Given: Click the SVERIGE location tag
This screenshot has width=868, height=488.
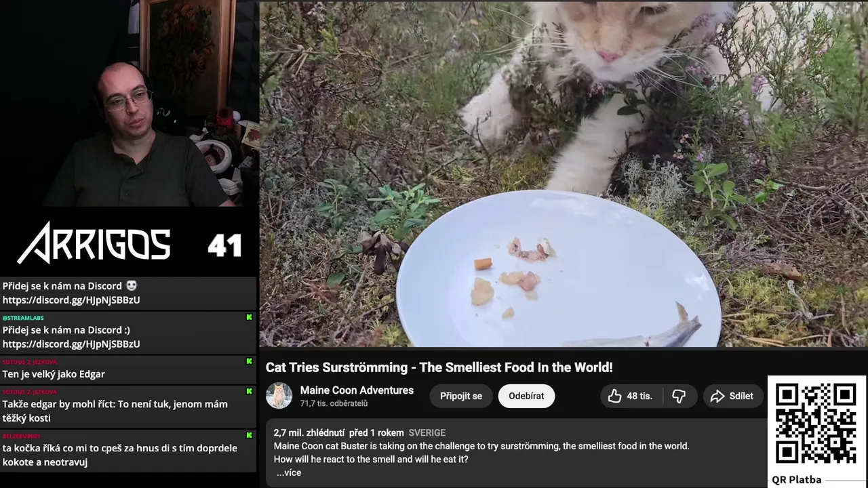Looking at the screenshot, I should click(427, 432).
